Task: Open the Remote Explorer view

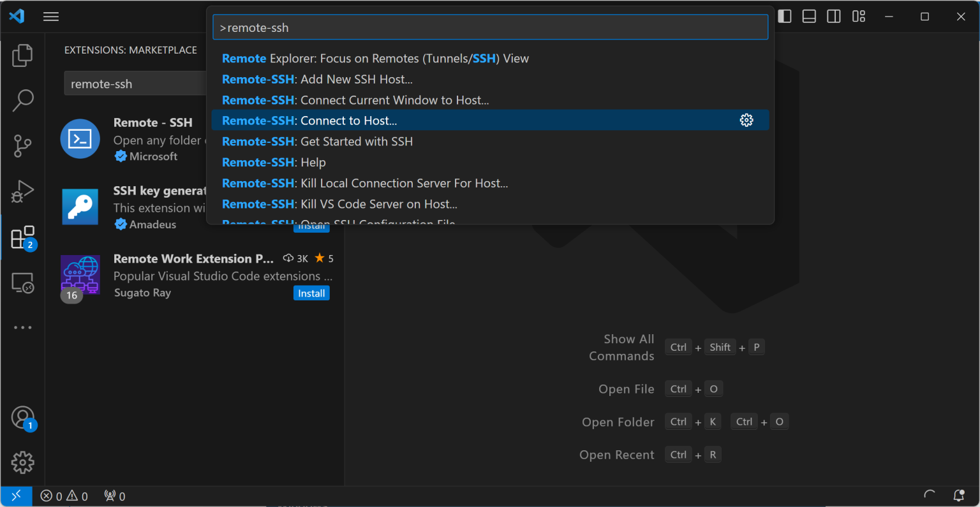Action: pyautogui.click(x=22, y=283)
